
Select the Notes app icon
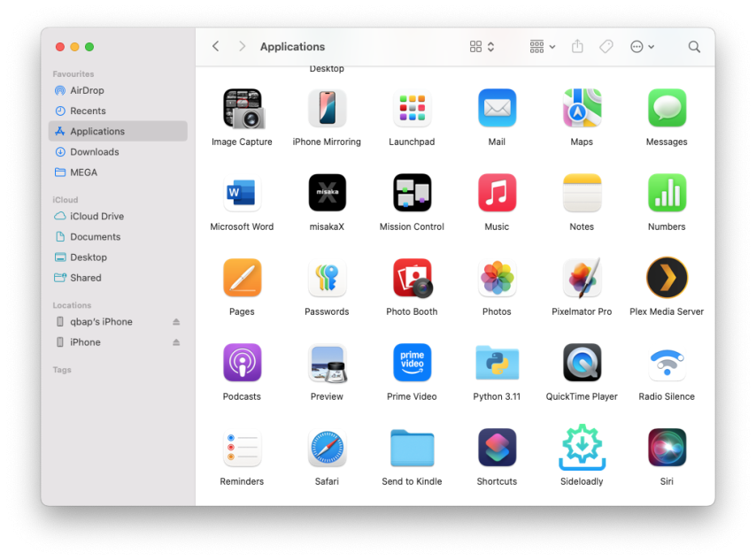tap(582, 193)
